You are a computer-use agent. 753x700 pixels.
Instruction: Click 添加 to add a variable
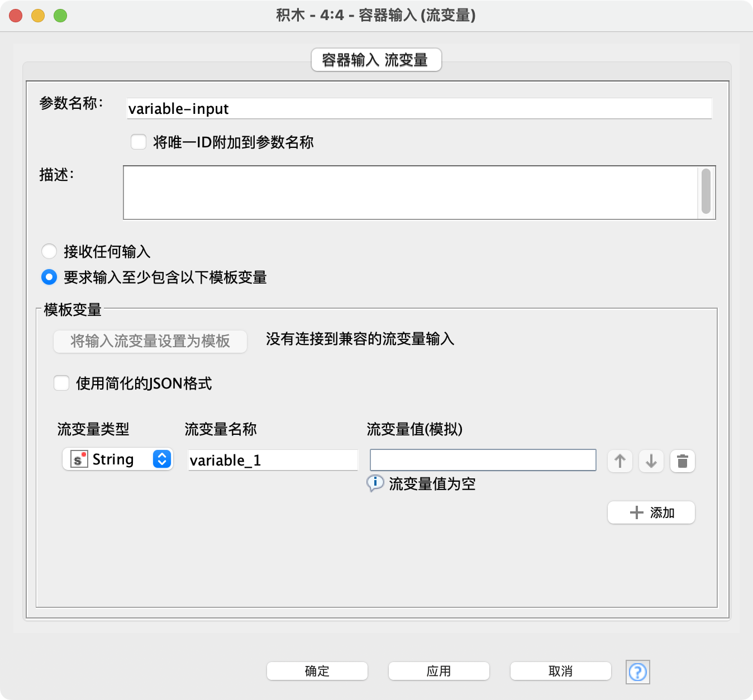pyautogui.click(x=651, y=512)
